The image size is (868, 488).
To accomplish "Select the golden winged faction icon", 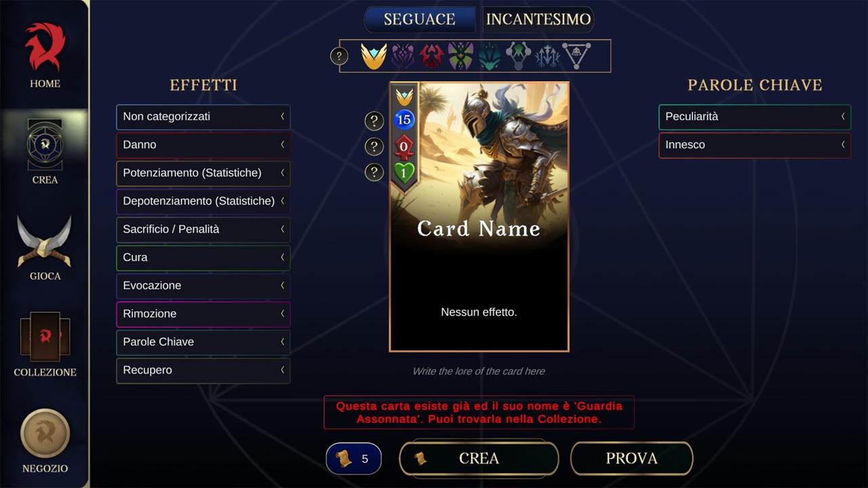I will (x=374, y=56).
